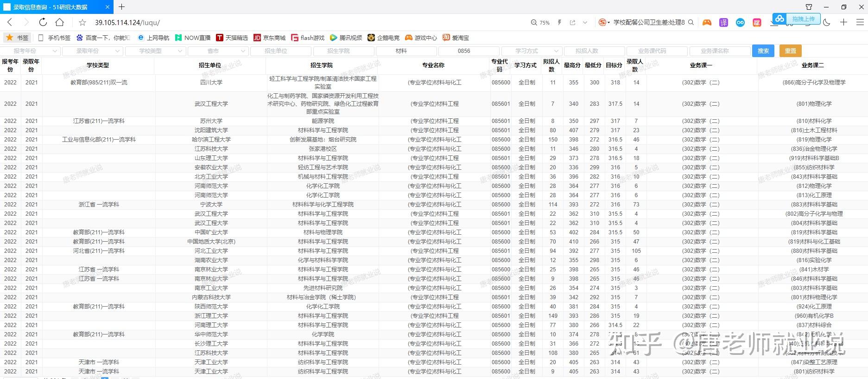Screen dimensions: 868x379
Task: Open the browser home page
Action: pos(60,22)
